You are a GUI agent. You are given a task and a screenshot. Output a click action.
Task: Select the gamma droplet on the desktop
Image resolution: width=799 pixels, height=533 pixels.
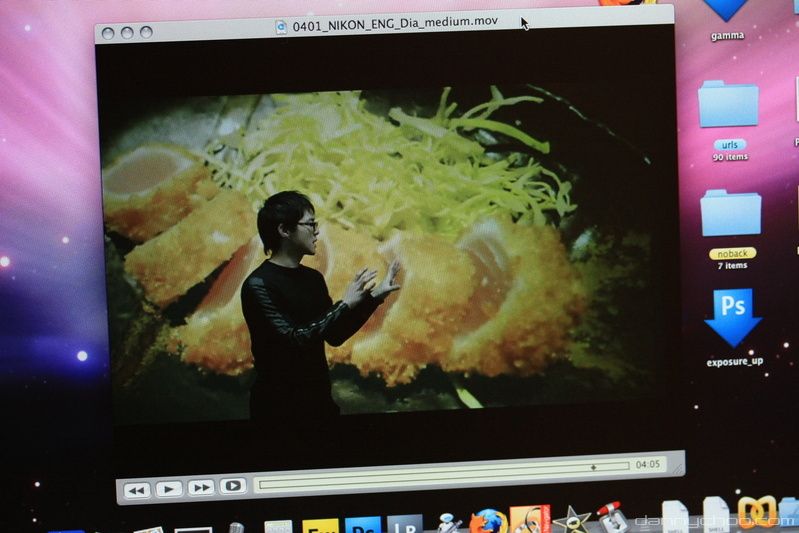click(727, 10)
